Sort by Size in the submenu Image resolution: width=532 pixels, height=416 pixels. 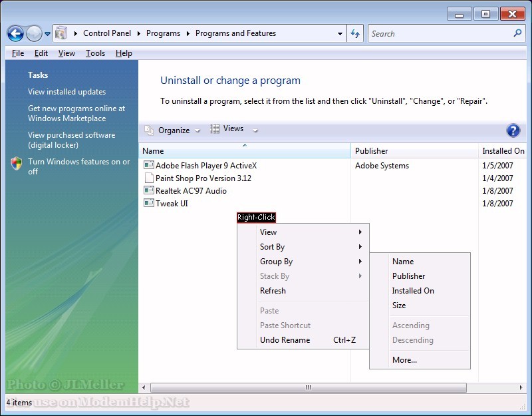tap(420, 305)
